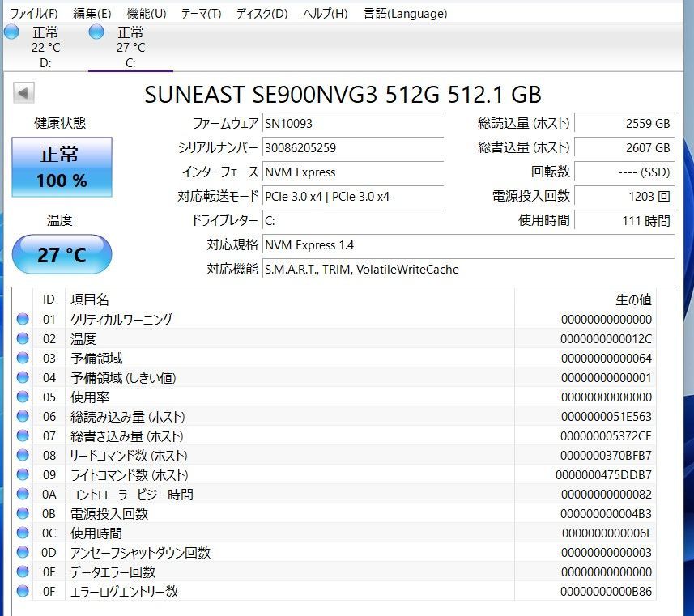
Task: Click the drive letter field C:
Action: pos(353,221)
